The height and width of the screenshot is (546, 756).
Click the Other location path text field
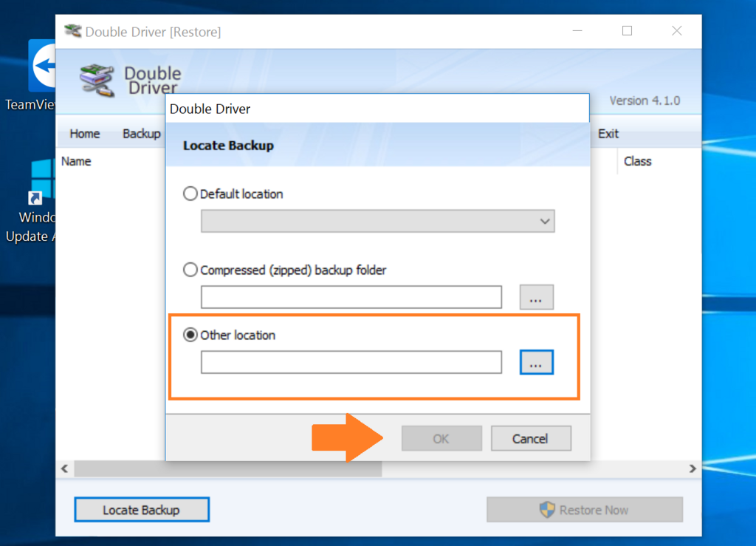pyautogui.click(x=351, y=362)
